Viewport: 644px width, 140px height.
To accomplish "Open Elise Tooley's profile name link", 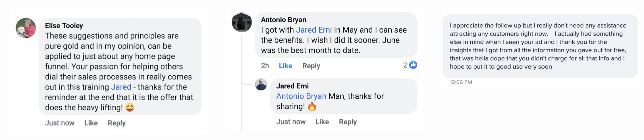I will click(x=64, y=26).
